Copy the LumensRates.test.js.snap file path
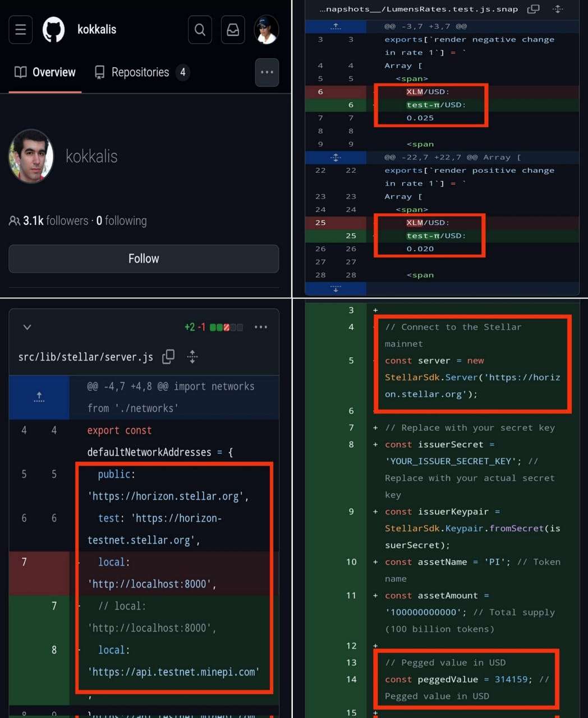This screenshot has width=588, height=718. coord(534,9)
